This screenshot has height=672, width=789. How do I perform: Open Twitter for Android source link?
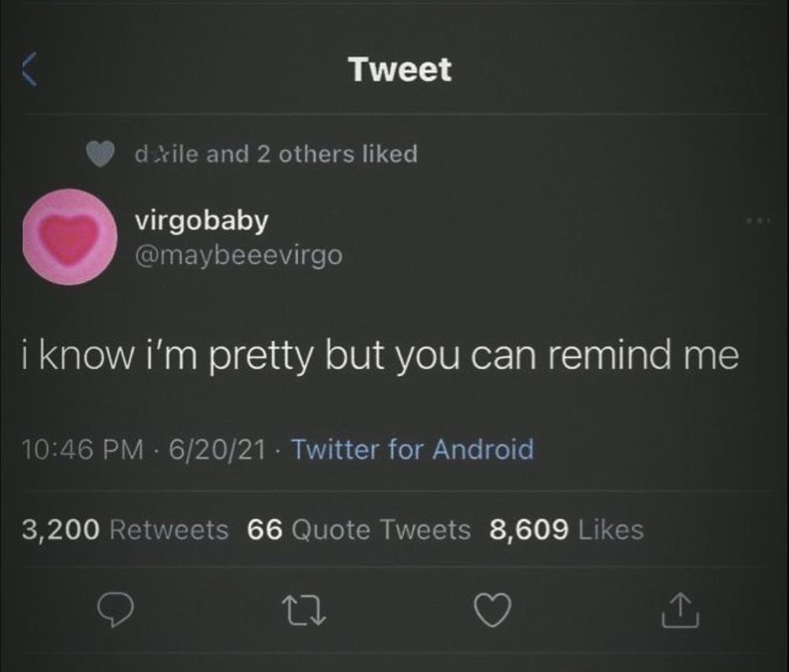(413, 449)
